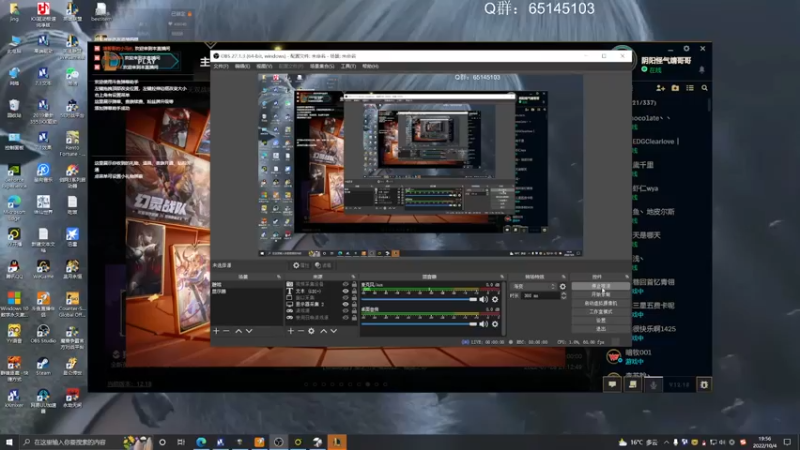800x450 pixels.
Task: Remove the selected source with the minus icon
Action: [301, 331]
